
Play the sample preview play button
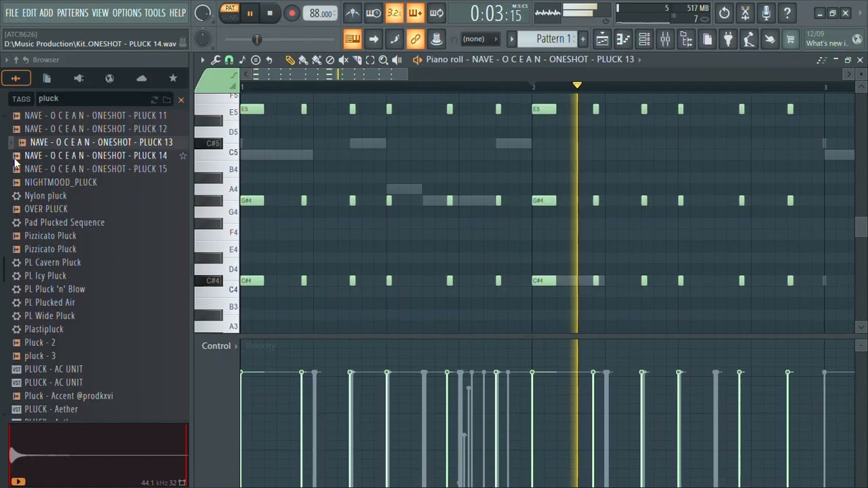click(18, 482)
